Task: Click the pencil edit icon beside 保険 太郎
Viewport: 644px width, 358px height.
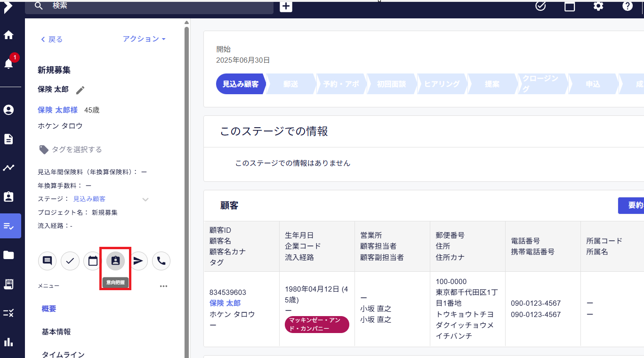Action: pos(80,89)
